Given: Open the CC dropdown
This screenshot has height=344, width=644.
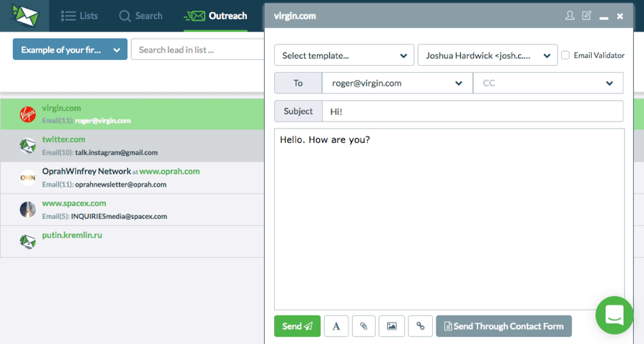Looking at the screenshot, I should (x=548, y=83).
